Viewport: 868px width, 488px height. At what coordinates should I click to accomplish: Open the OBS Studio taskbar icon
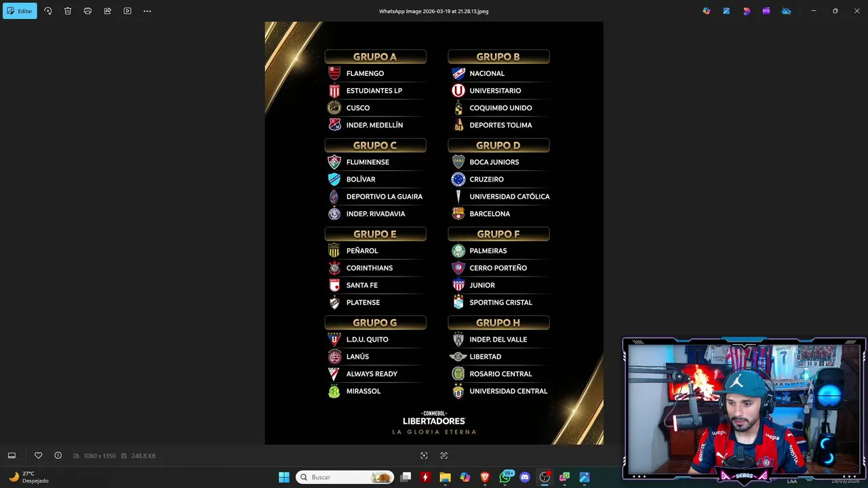tap(545, 477)
